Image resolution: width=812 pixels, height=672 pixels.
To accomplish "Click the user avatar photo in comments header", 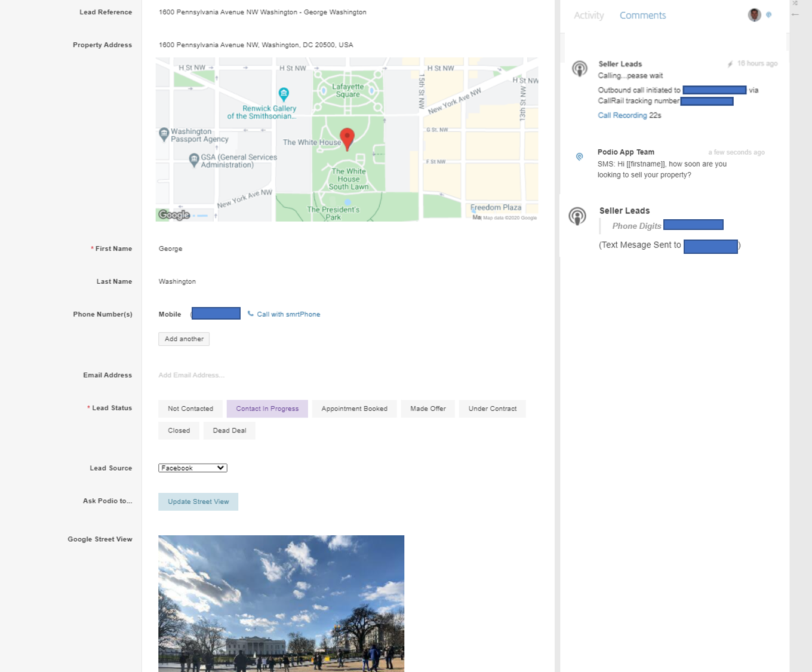I will 754,15.
